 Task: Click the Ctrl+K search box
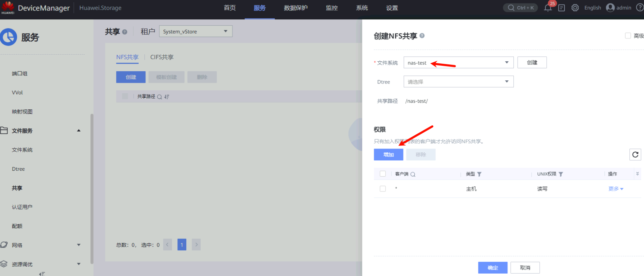tap(520, 8)
